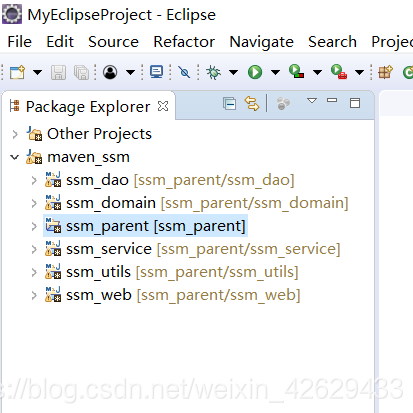
Task: Open the New wizard dropdown arrow
Action: click(37, 72)
